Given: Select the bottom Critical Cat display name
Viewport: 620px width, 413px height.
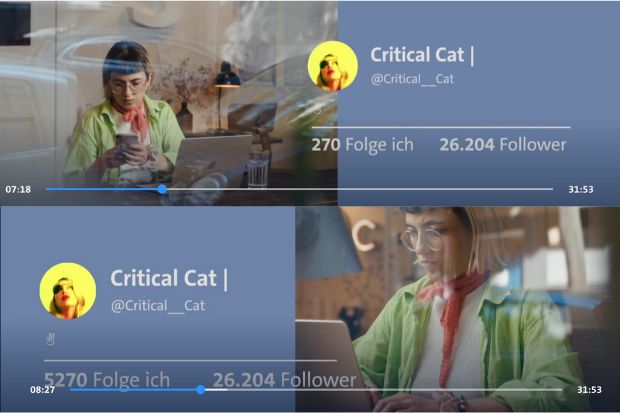Looking at the screenshot, I should (164, 278).
